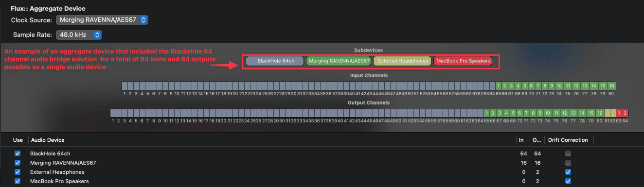The image size is (644, 187).
Task: Select the MacBook Pro Speakers subdevice pill
Action: click(x=463, y=61)
